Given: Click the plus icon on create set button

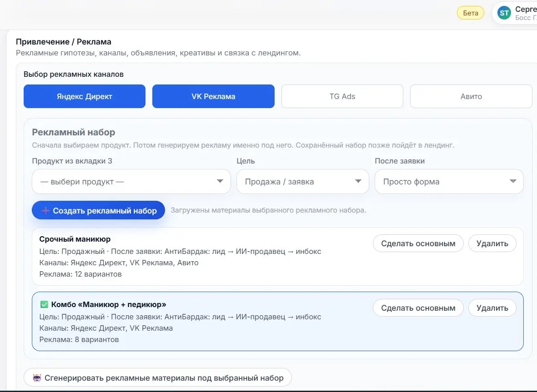Looking at the screenshot, I should click(x=45, y=211).
